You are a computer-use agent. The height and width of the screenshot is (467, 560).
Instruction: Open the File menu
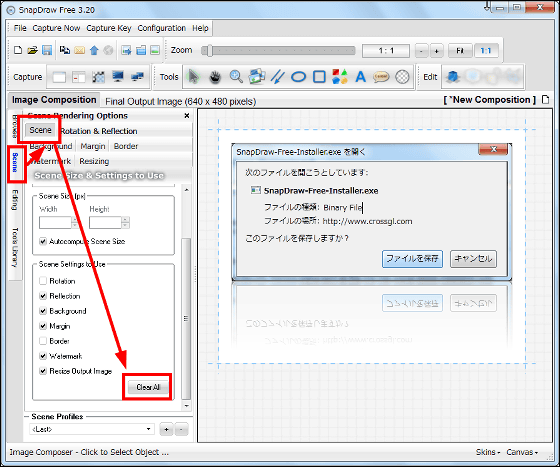pos(20,28)
